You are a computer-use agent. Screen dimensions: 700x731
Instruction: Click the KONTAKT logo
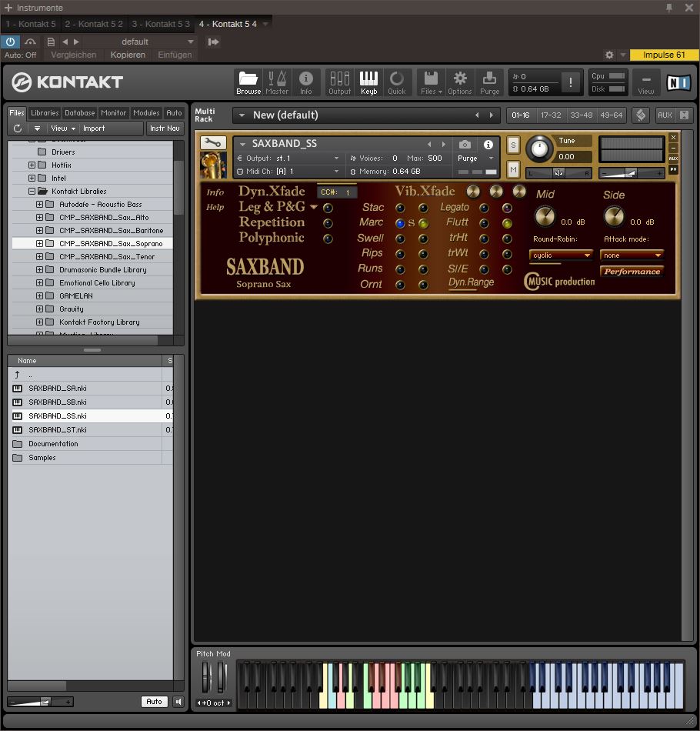[x=68, y=82]
